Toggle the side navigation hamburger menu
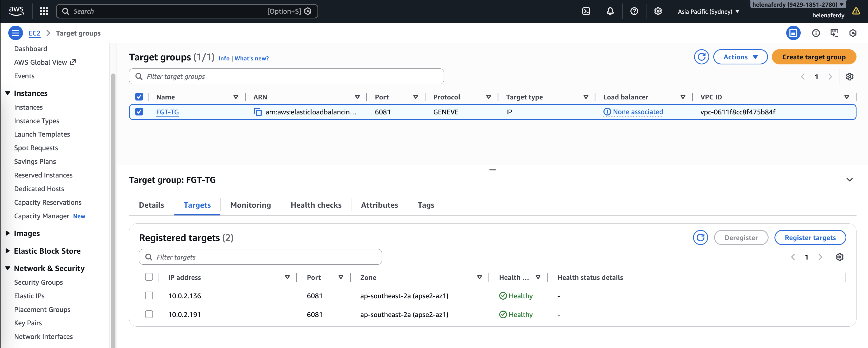Screen dimensions: 868x348 pos(15,33)
